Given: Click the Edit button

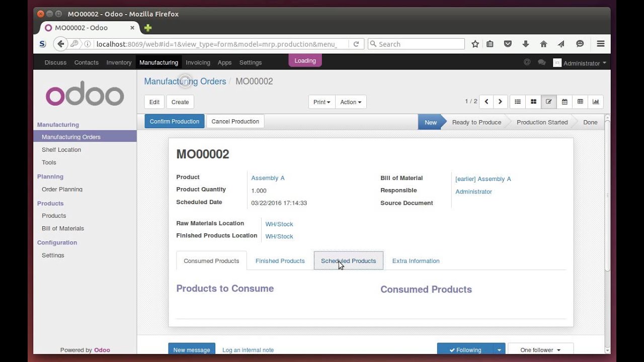Looking at the screenshot, I should pos(154,102).
